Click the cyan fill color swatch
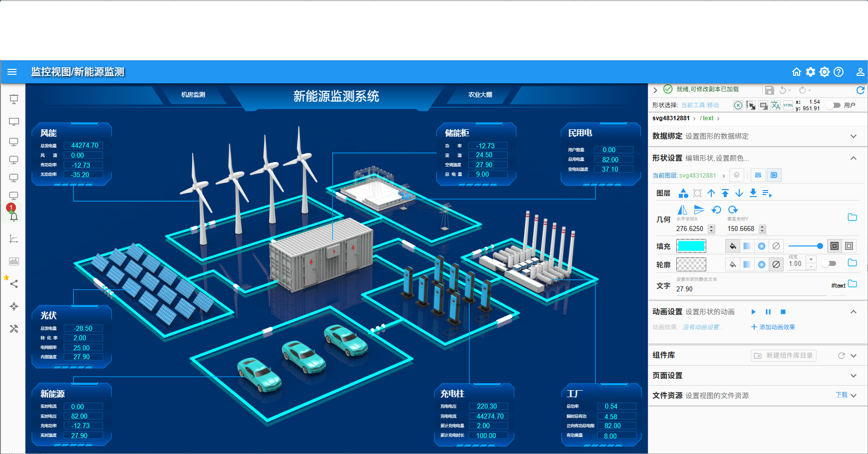The height and width of the screenshot is (454, 868). 691,246
